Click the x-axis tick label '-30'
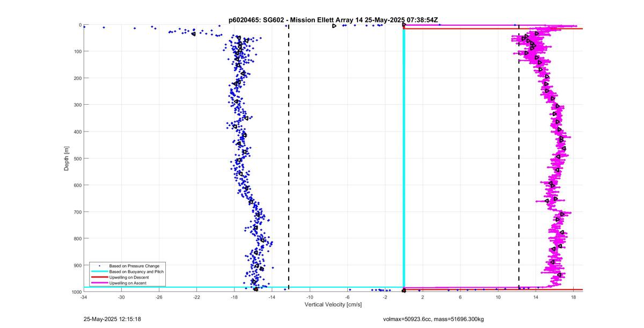This screenshot has height=328, width=644. [121, 297]
